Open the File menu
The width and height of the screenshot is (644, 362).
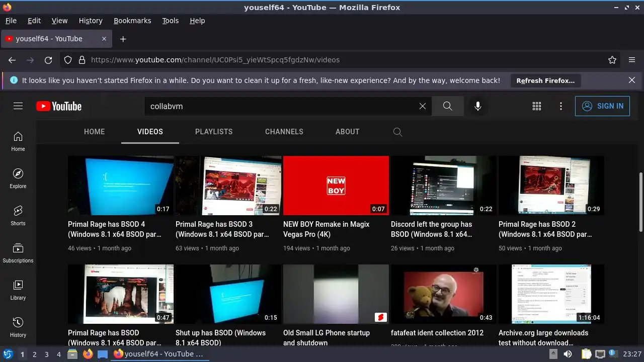pyautogui.click(x=11, y=21)
